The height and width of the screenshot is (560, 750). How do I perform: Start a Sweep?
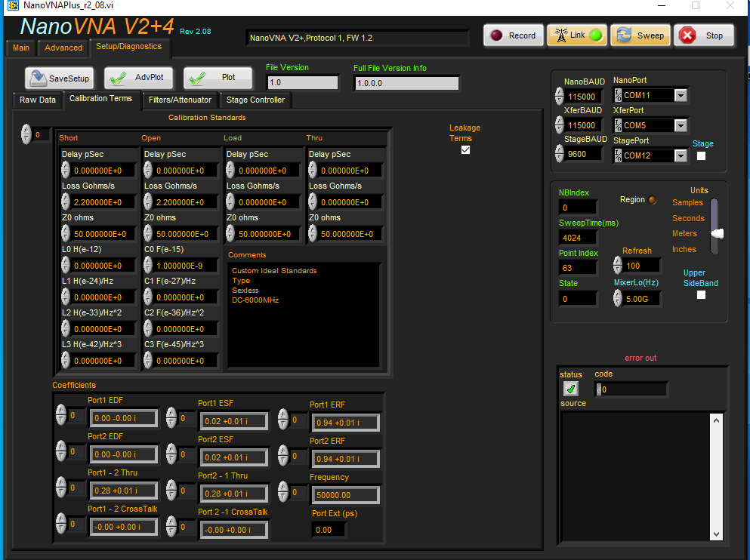(x=640, y=35)
